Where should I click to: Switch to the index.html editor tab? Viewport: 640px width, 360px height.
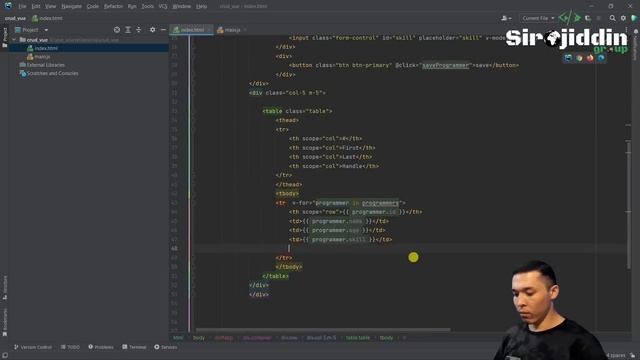(192, 30)
